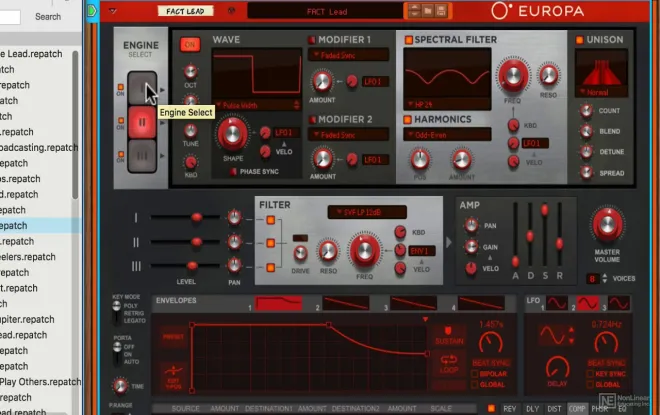Click the envelope LOOP icon button
Viewport: 660px width, 415px height.
pyautogui.click(x=449, y=364)
